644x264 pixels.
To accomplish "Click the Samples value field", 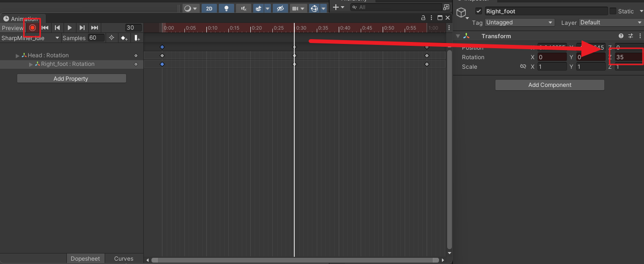I will [96, 38].
